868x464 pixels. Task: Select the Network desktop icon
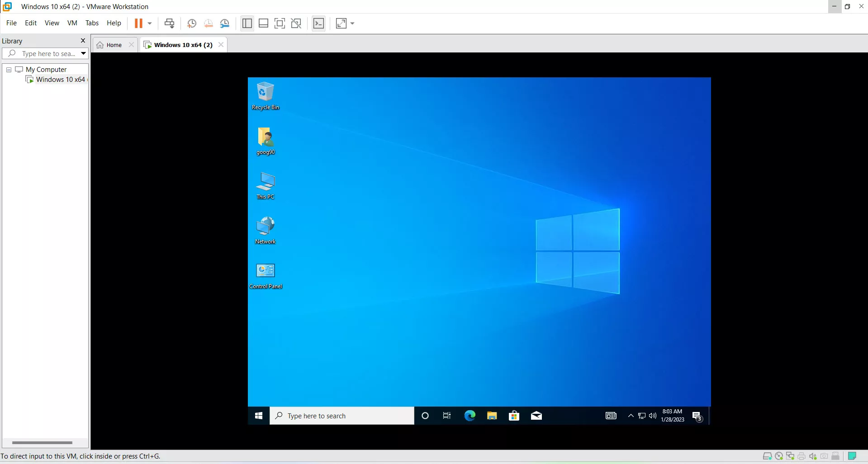[x=266, y=231]
